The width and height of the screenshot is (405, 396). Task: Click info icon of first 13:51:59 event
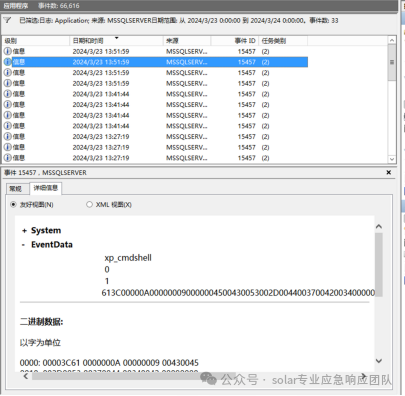click(x=7, y=51)
